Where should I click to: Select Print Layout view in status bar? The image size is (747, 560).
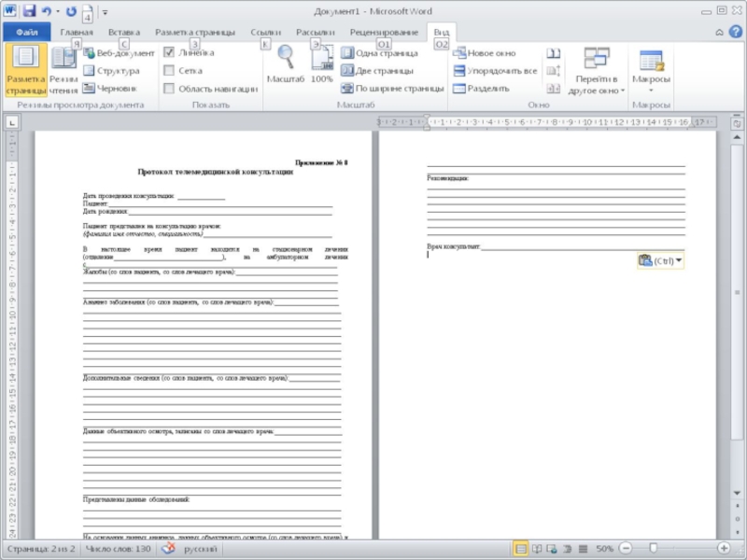pyautogui.click(x=521, y=549)
